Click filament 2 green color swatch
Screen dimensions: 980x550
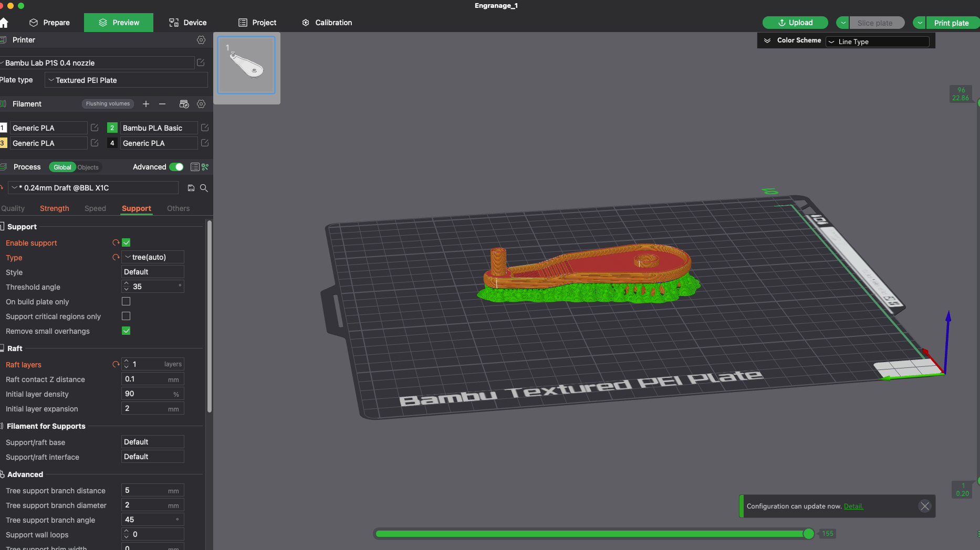[x=112, y=128]
